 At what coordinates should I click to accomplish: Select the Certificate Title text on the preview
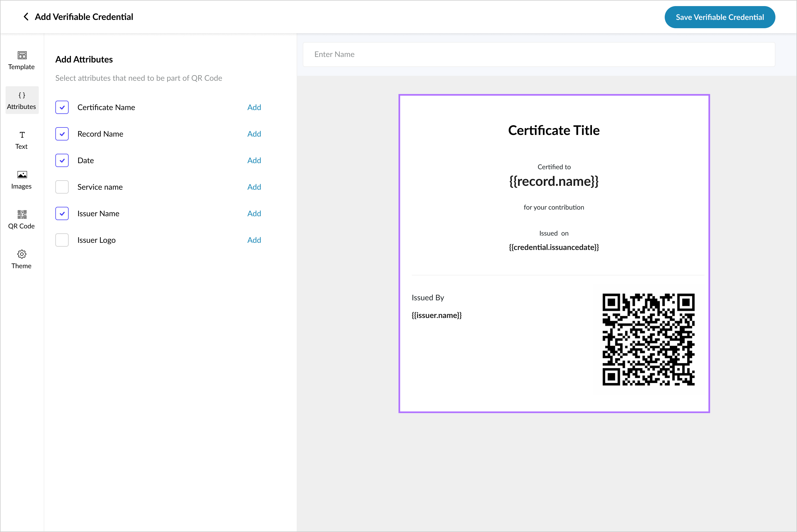point(553,130)
